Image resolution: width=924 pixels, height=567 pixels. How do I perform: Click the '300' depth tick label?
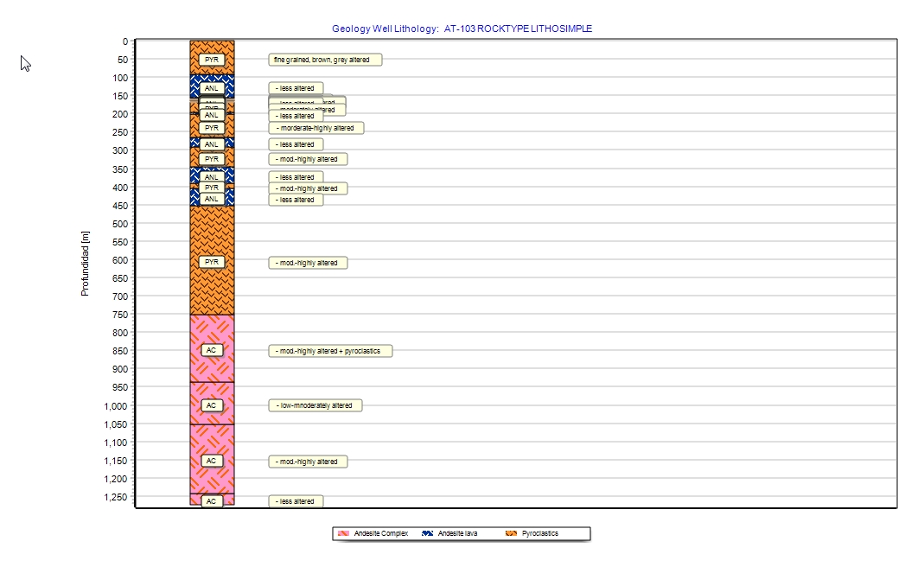(120, 150)
